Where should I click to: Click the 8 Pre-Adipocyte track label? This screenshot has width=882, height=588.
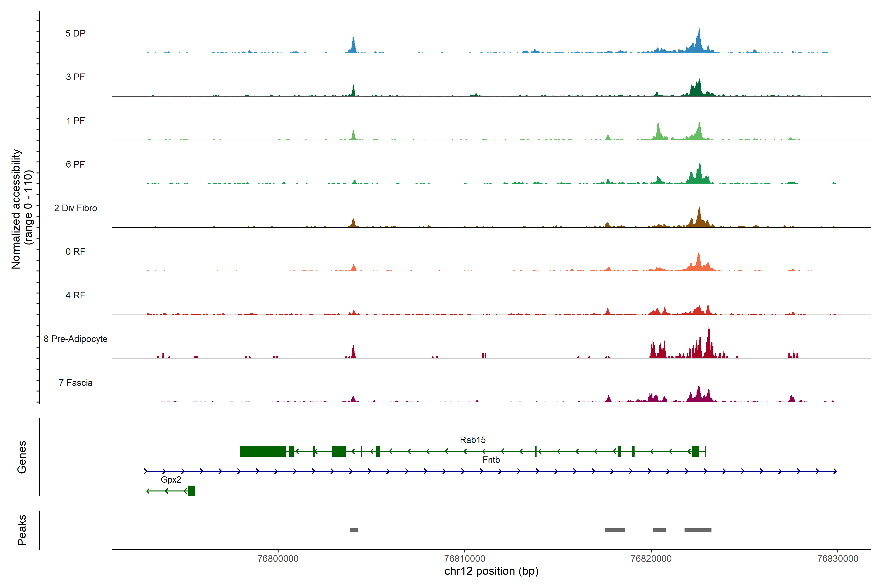[x=75, y=339]
